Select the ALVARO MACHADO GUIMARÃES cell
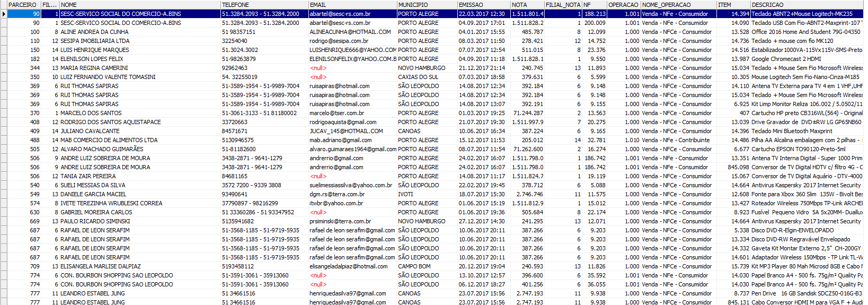The image size is (868, 305). [x=140, y=149]
